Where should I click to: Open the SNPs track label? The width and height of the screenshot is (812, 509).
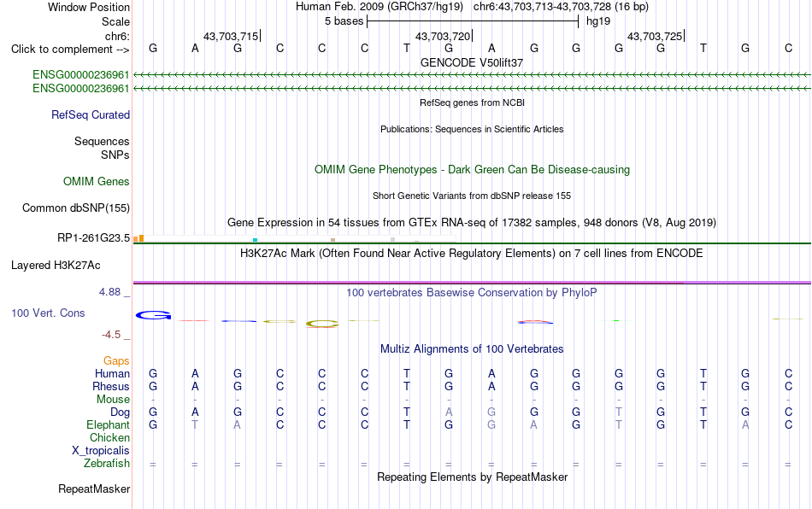115,155
